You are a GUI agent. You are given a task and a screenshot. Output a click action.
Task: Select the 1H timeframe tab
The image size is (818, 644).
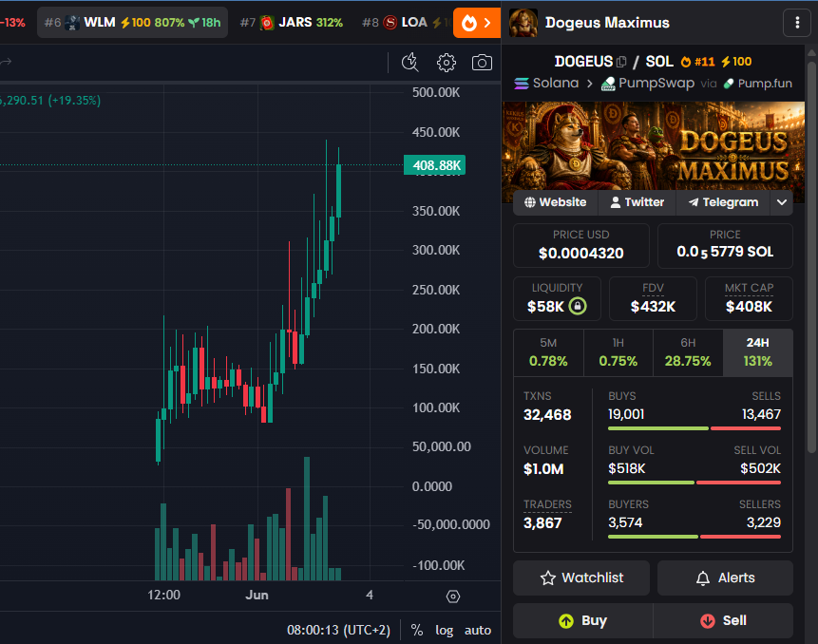[618, 352]
